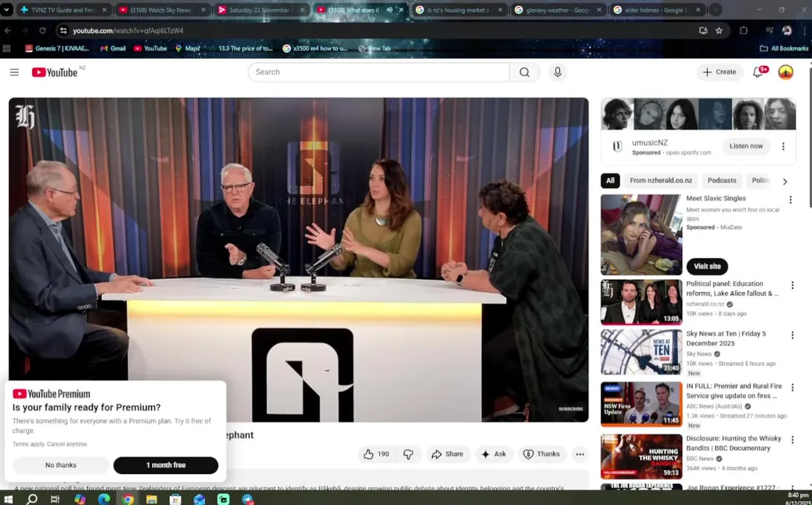
Task: Click the Share button
Action: click(448, 454)
